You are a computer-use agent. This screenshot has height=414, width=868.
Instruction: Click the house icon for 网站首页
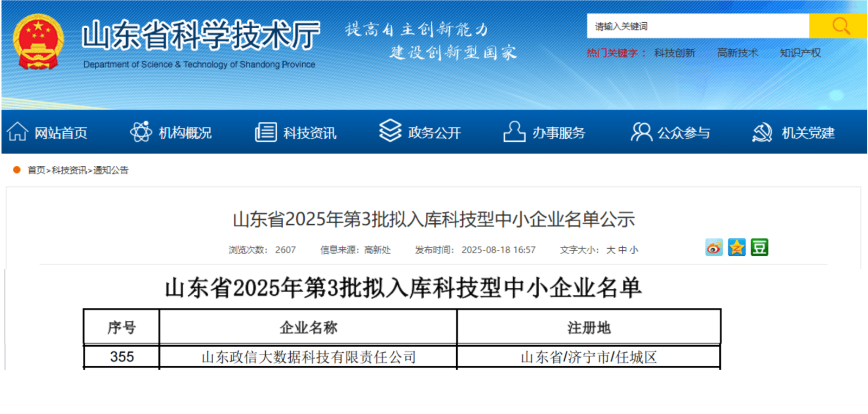(17, 132)
